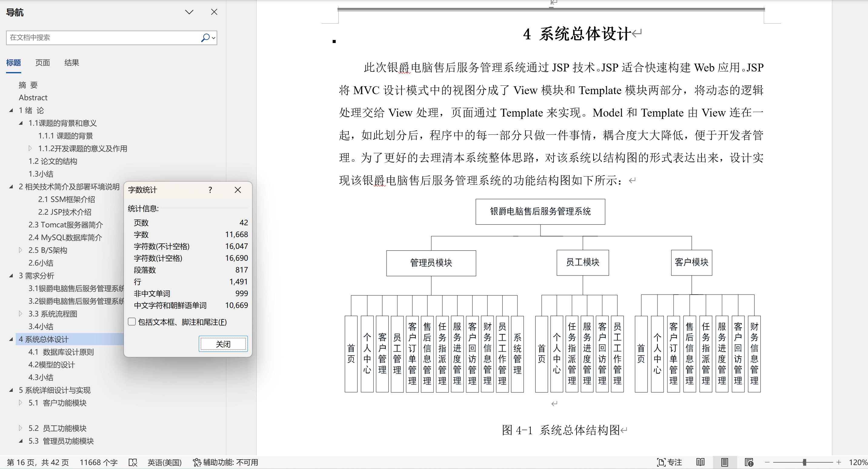This screenshot has width=868, height=469.
Task: Click the caption 图 4-1 系统总体结构图
Action: (x=561, y=430)
